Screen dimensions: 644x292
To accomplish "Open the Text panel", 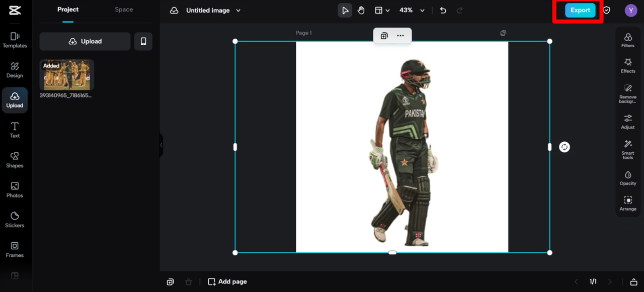I will (15, 130).
